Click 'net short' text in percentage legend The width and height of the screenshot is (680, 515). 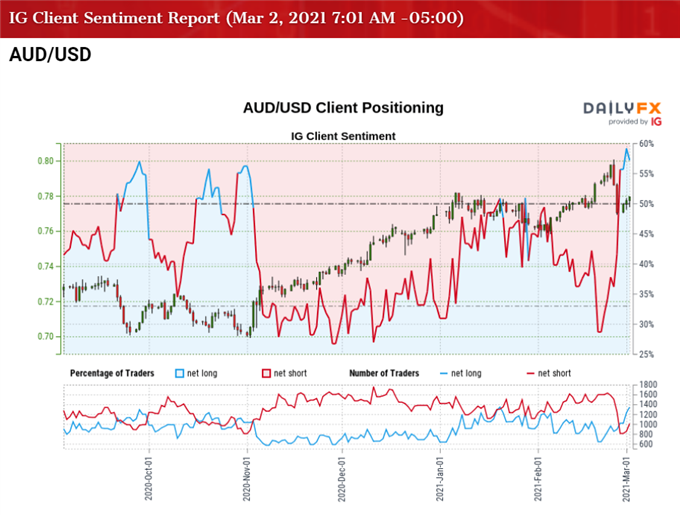(x=290, y=373)
